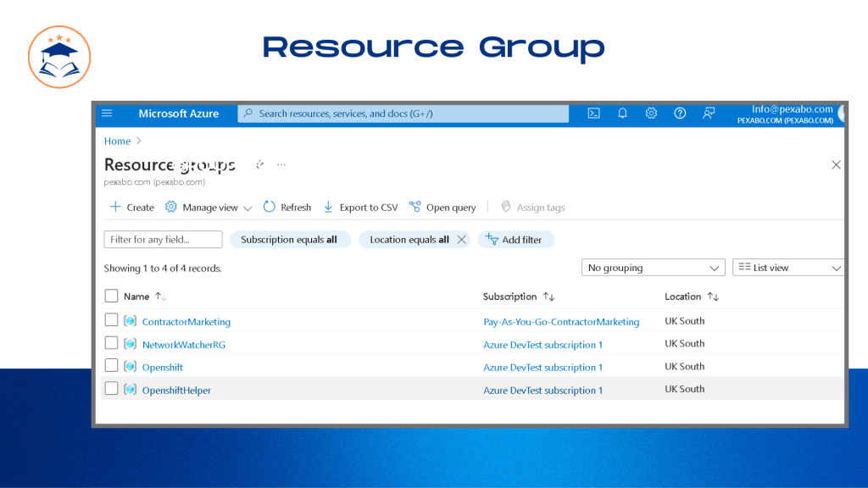Viewport: 868px width, 488px height.
Task: Open Openshift resource group
Action: coord(162,368)
